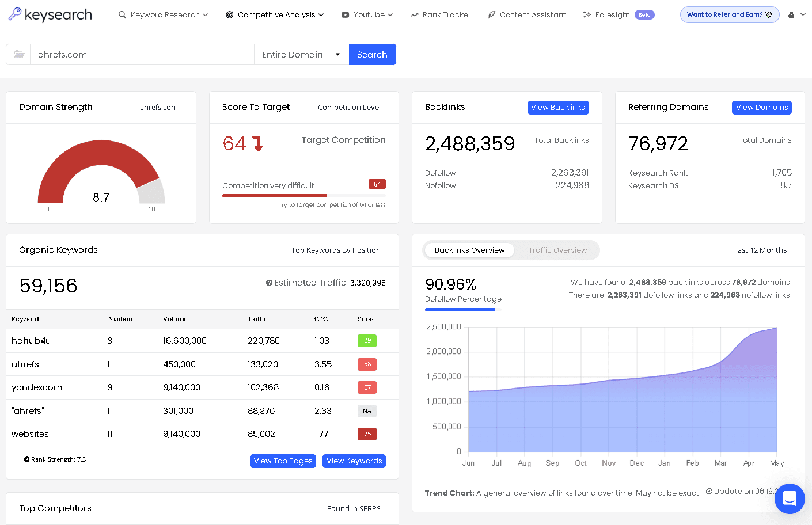Click the Youtube play icon

345,15
